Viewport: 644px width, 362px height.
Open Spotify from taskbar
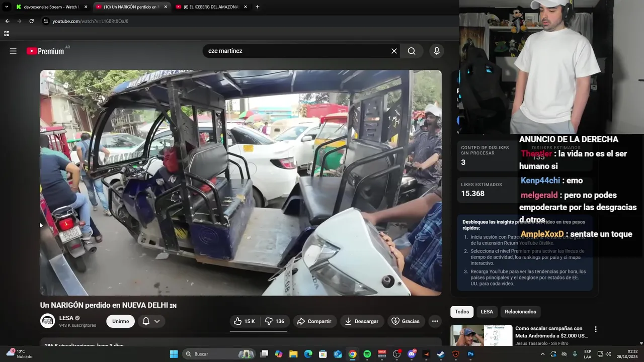pos(367,354)
